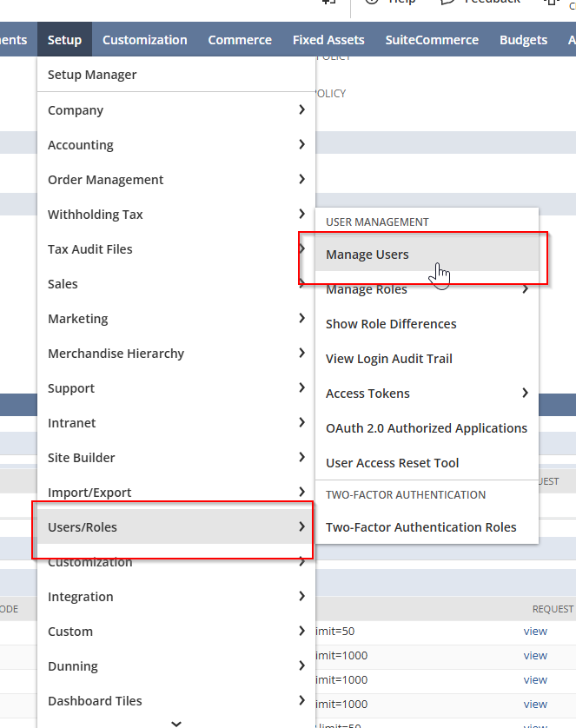Open OAuth 2.0 Authorized Applications
576x728 pixels.
point(426,427)
